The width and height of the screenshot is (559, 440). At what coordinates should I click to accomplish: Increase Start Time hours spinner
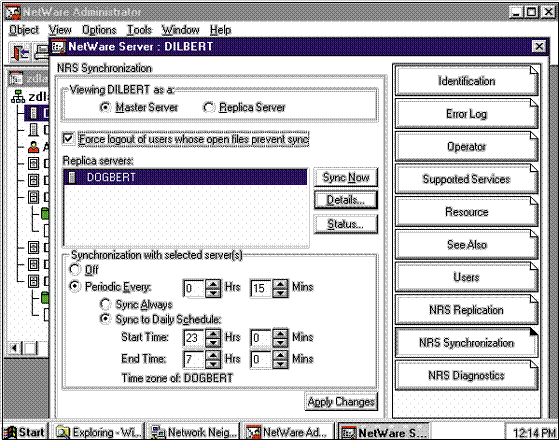(x=213, y=334)
